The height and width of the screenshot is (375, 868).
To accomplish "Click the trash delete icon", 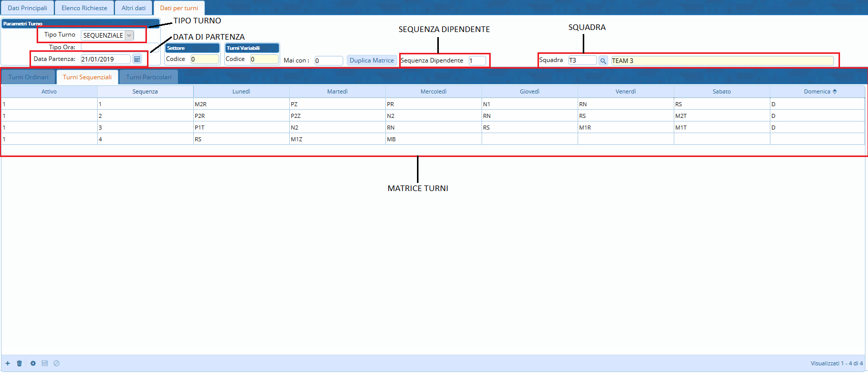I will pos(19,363).
